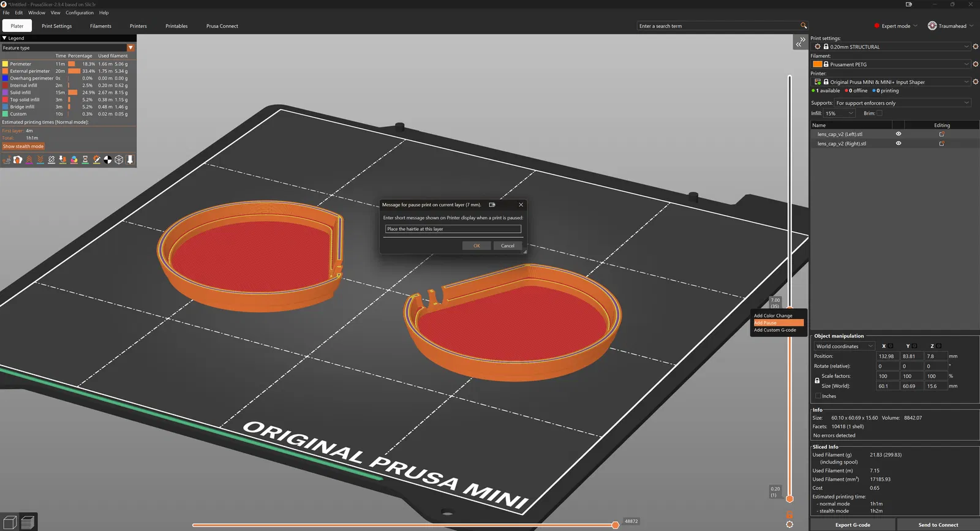Enable the Inches checkbox
The height and width of the screenshot is (531, 980).
click(818, 396)
